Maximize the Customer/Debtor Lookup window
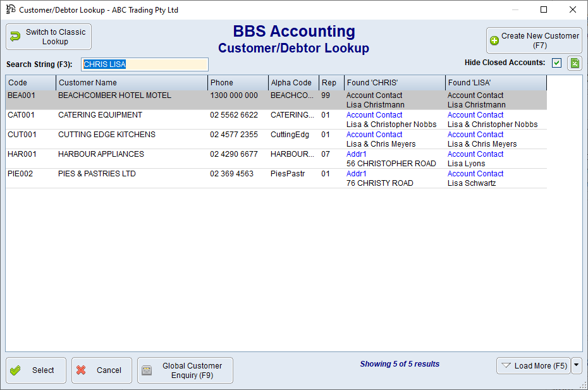The height and width of the screenshot is (390, 588). point(544,9)
